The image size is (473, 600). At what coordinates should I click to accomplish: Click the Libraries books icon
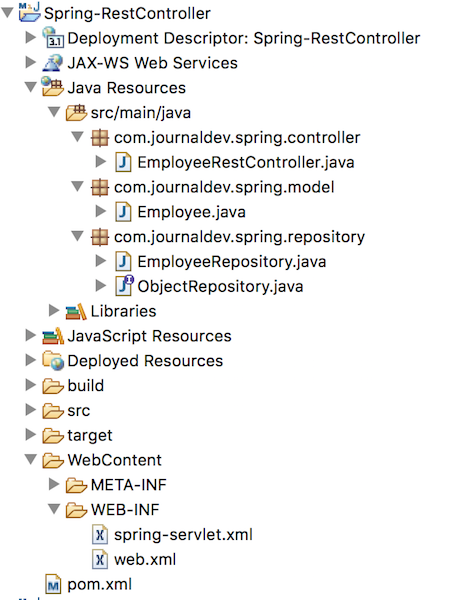click(x=76, y=311)
